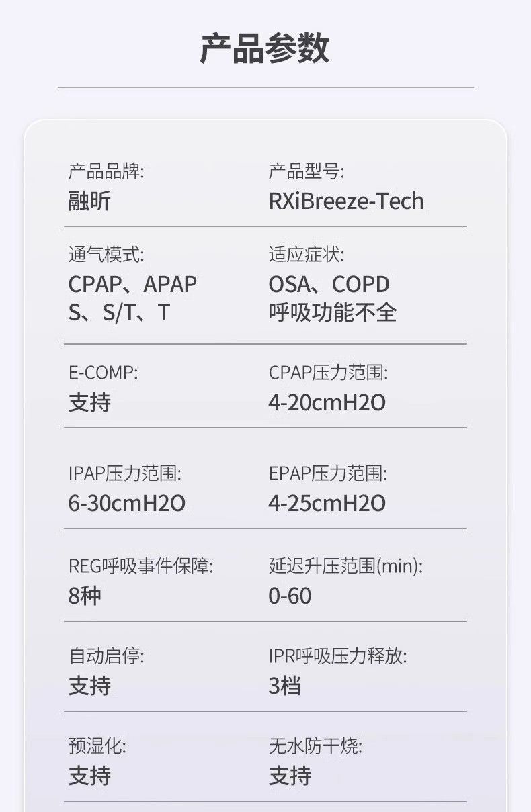Click the 产品参数 heading
531x812 pixels.
(x=265, y=49)
